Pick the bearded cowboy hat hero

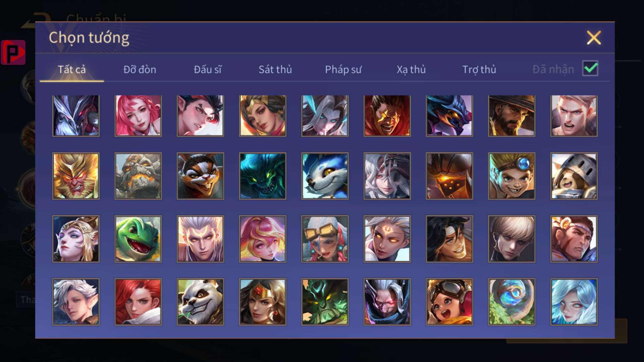[512, 116]
